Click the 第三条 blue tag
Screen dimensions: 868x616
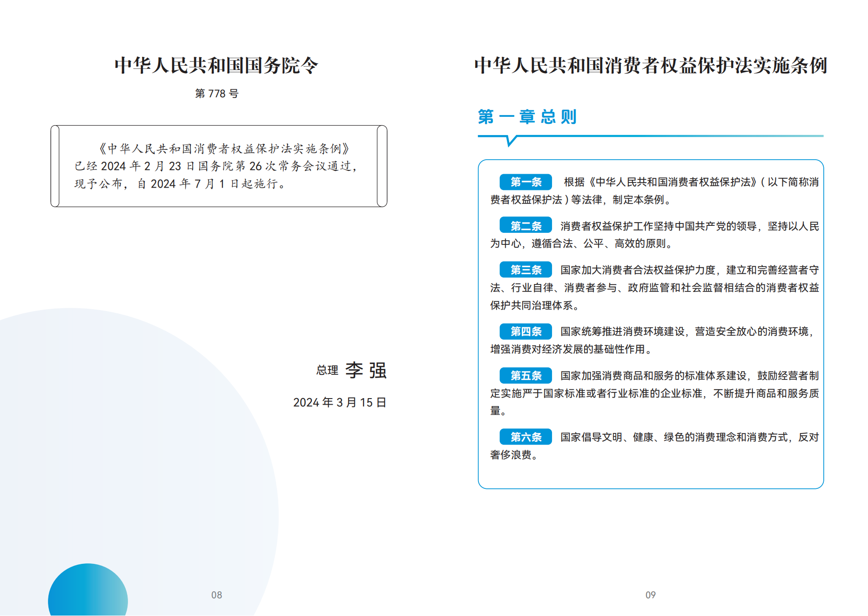click(x=525, y=270)
